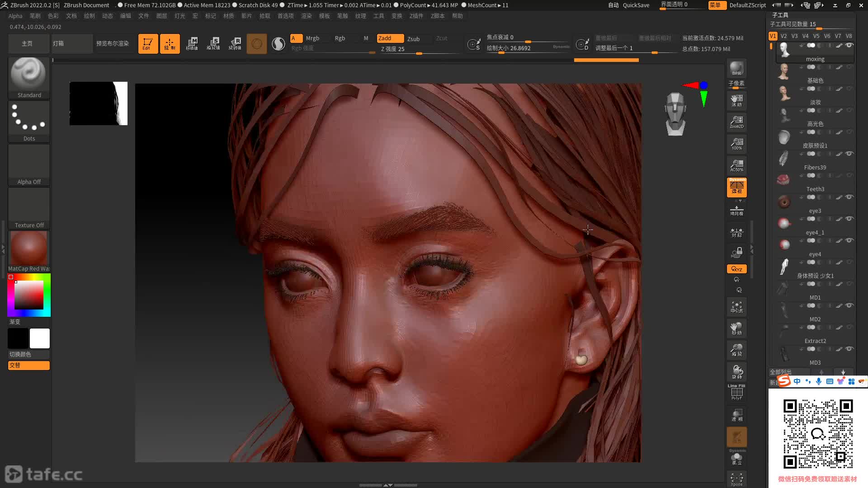Toggle visibility eye of eye3 subtool
868x488 pixels.
coord(849,197)
